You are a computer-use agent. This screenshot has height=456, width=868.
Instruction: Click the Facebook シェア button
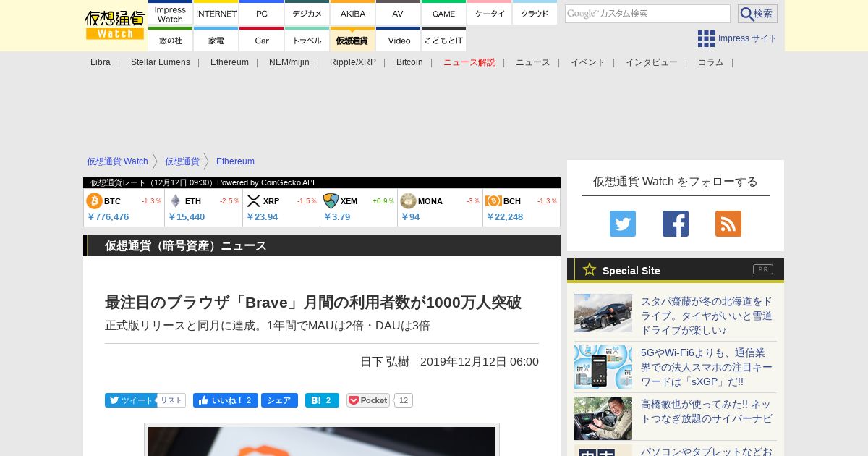click(x=279, y=400)
